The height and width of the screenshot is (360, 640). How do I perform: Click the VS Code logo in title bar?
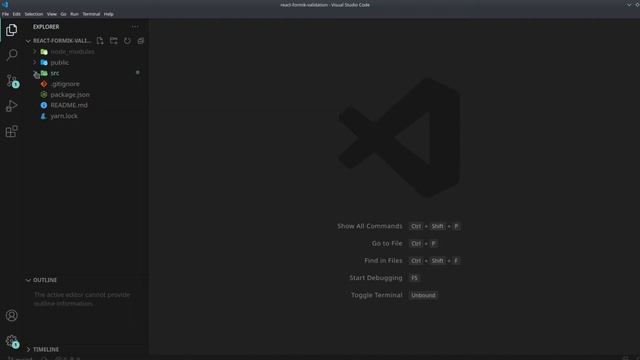(x=5, y=4)
